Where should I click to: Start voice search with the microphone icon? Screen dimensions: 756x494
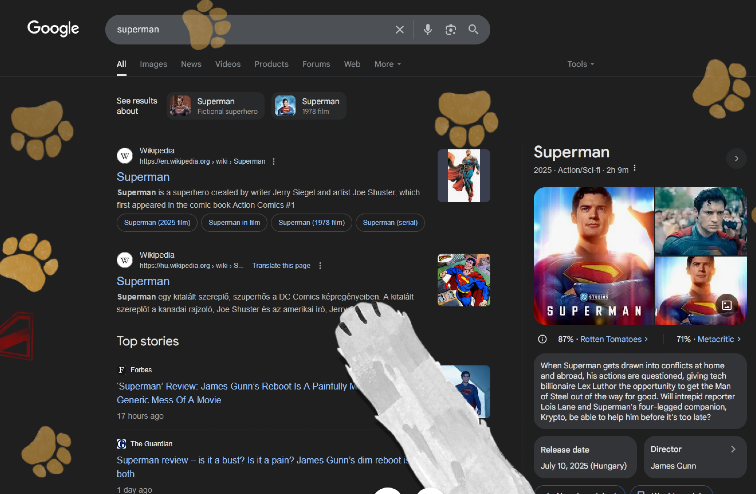pos(428,29)
